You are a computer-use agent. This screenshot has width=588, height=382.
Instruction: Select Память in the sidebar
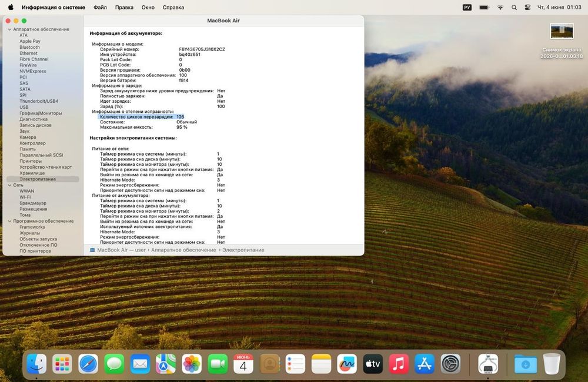click(28, 149)
